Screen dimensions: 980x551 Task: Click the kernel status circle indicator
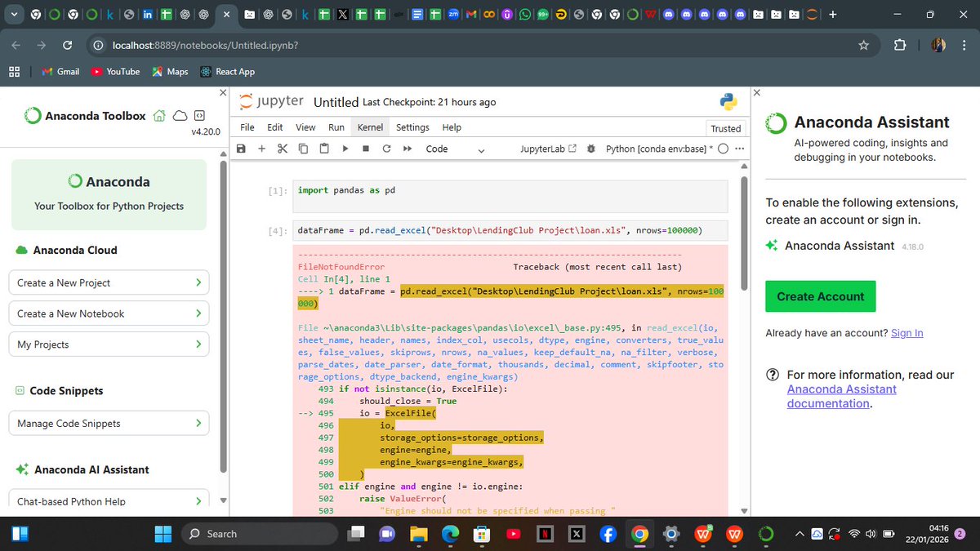pyautogui.click(x=723, y=149)
